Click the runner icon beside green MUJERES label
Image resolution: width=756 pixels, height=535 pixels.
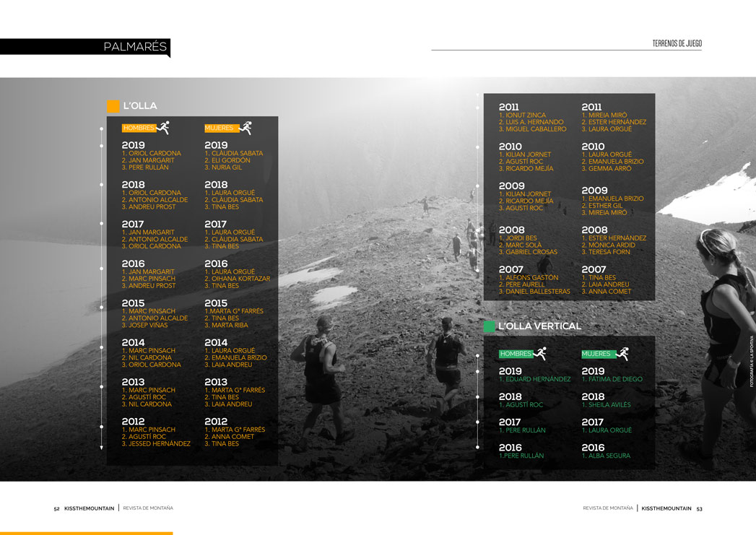[x=622, y=354]
